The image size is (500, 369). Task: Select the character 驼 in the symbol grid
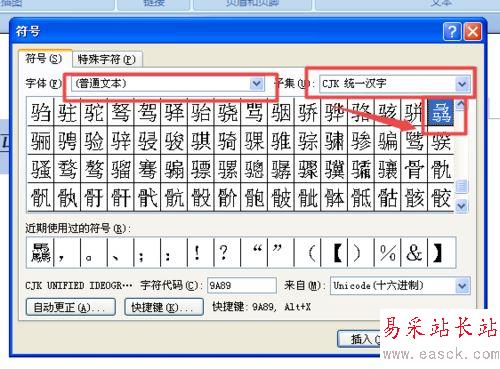94,112
